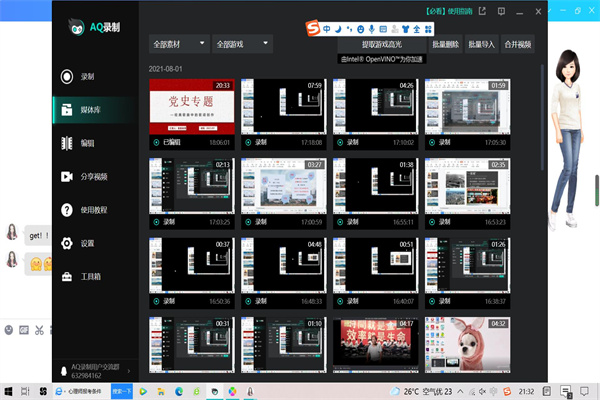The width and height of the screenshot is (600, 400).
Task: Click the 合并视频 (Merge Videos) button
Action: [518, 45]
